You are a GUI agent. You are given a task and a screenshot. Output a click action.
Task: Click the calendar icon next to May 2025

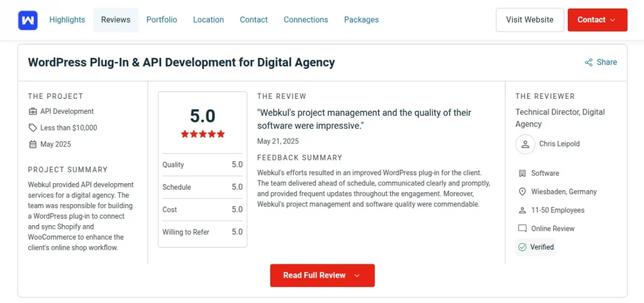32,144
